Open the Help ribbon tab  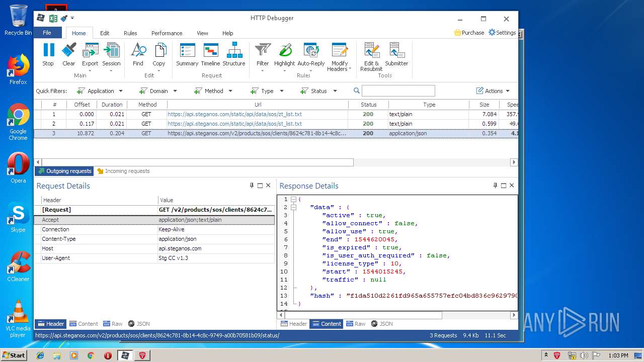[228, 33]
